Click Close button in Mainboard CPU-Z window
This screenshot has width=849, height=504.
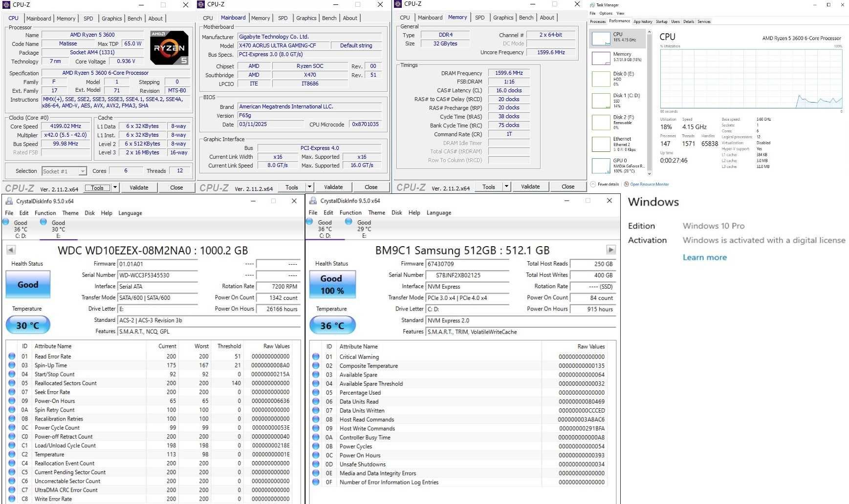(x=371, y=187)
